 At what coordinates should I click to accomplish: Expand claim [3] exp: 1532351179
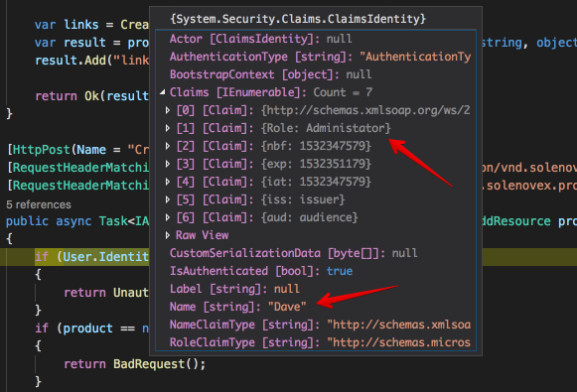168,164
